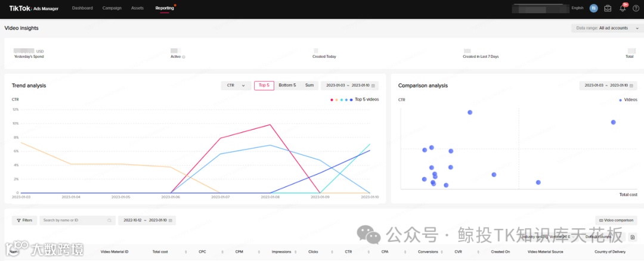
Task: Click the sort arrows for Conversions column
Action: [x=442, y=251]
